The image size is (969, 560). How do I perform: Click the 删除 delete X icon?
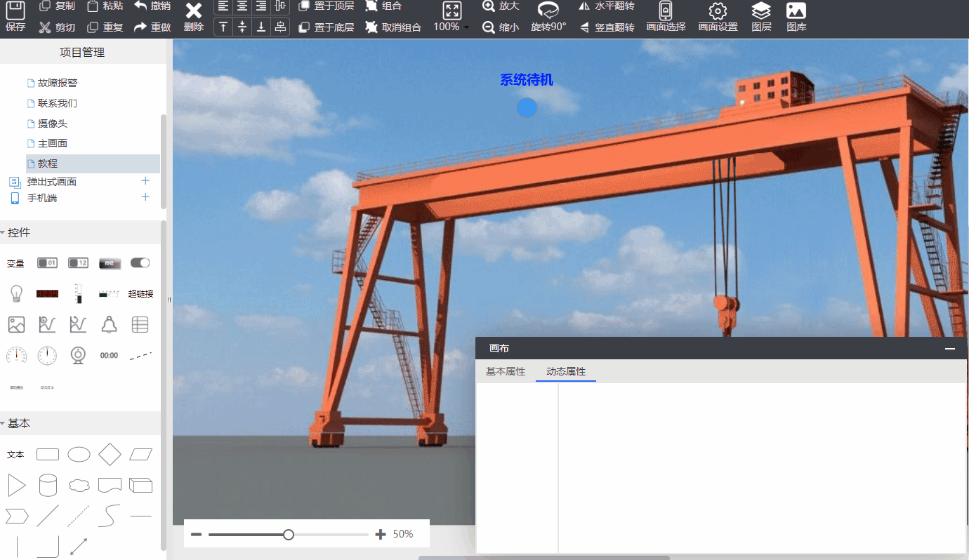(x=193, y=11)
